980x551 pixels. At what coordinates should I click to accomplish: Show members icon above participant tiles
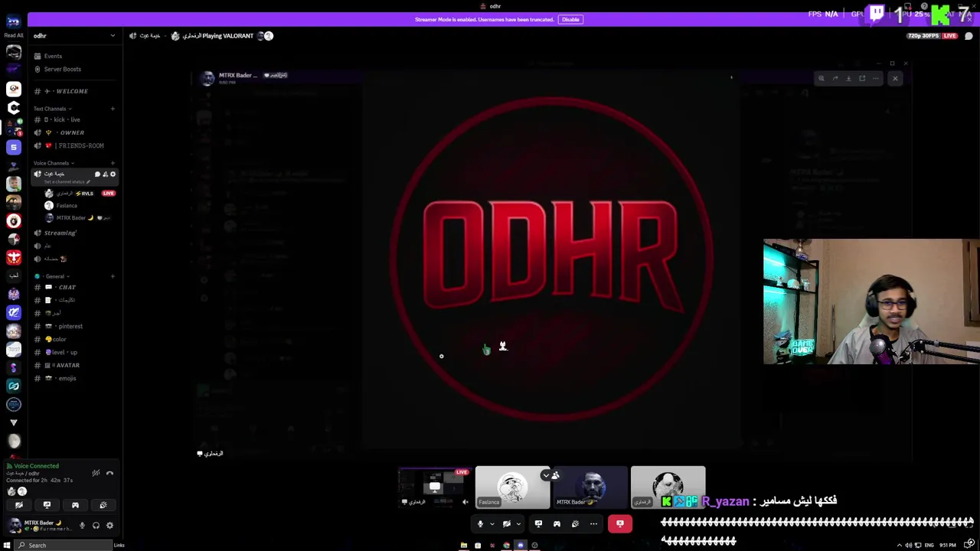556,475
